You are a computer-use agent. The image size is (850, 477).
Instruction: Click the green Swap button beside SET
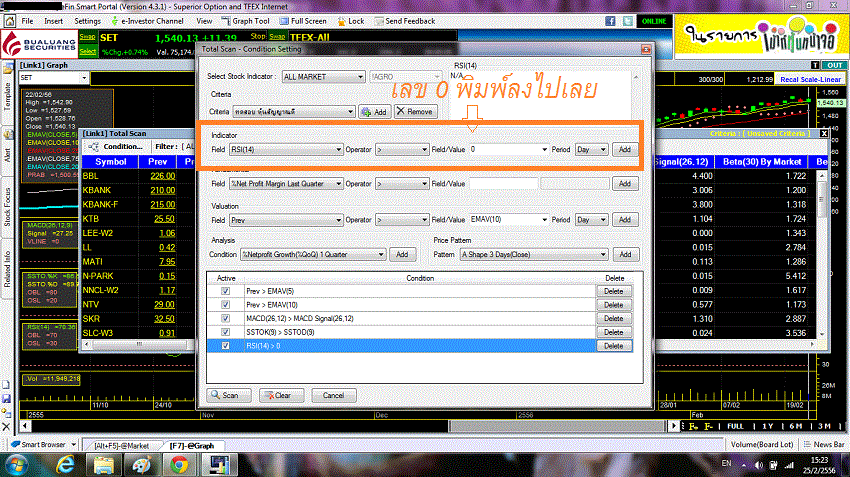click(x=87, y=37)
